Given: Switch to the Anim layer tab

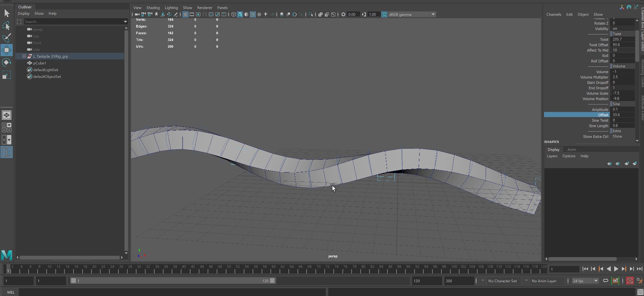Looking at the screenshot, I should pyautogui.click(x=572, y=150).
